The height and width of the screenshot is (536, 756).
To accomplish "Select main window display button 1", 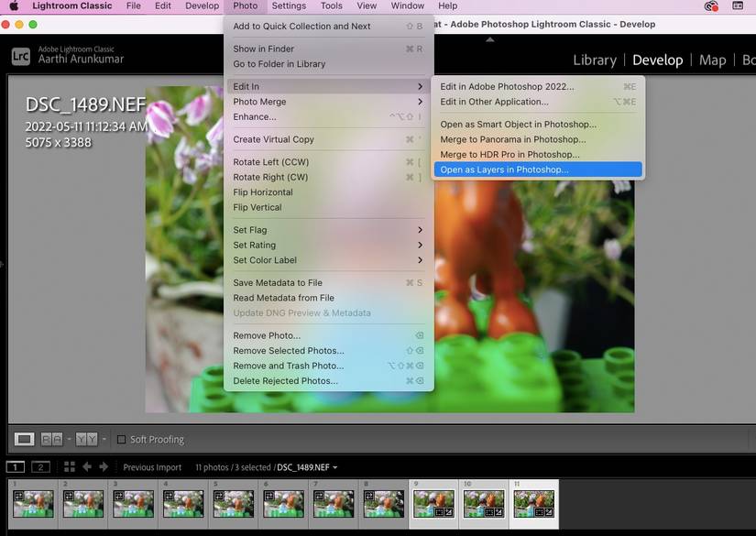I will 16,466.
